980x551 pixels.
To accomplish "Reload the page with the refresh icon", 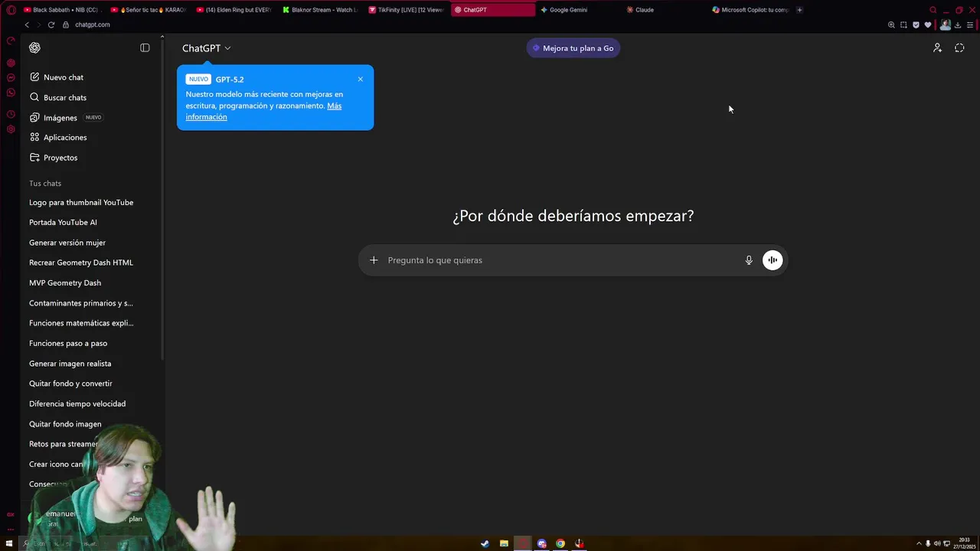I will pyautogui.click(x=51, y=24).
